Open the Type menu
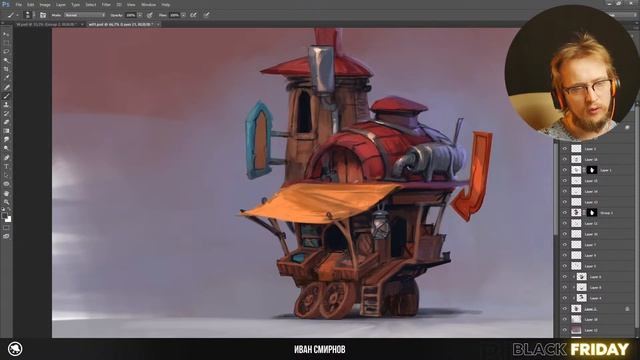This screenshot has height=360, width=640. tap(76, 4)
